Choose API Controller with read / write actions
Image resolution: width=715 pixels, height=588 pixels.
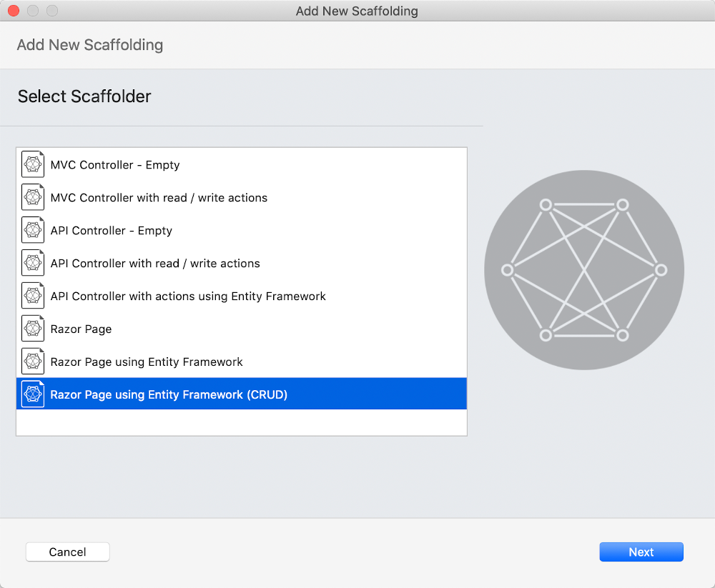154,264
